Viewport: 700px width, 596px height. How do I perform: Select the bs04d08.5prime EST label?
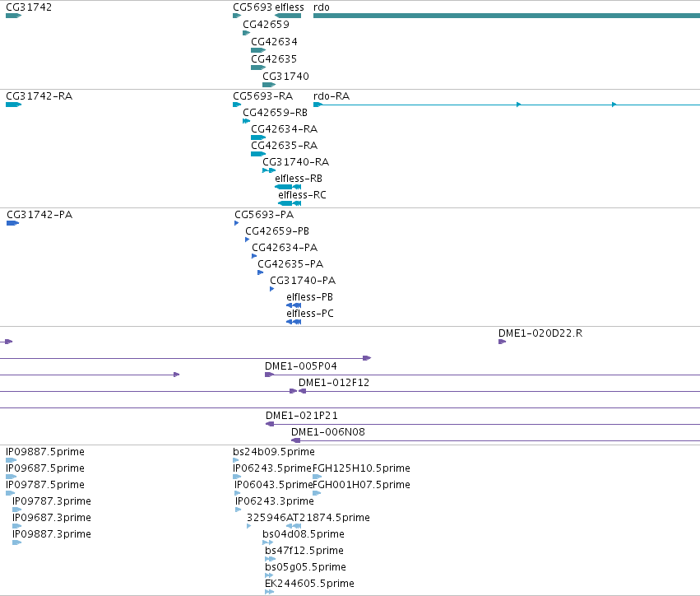coord(304,534)
